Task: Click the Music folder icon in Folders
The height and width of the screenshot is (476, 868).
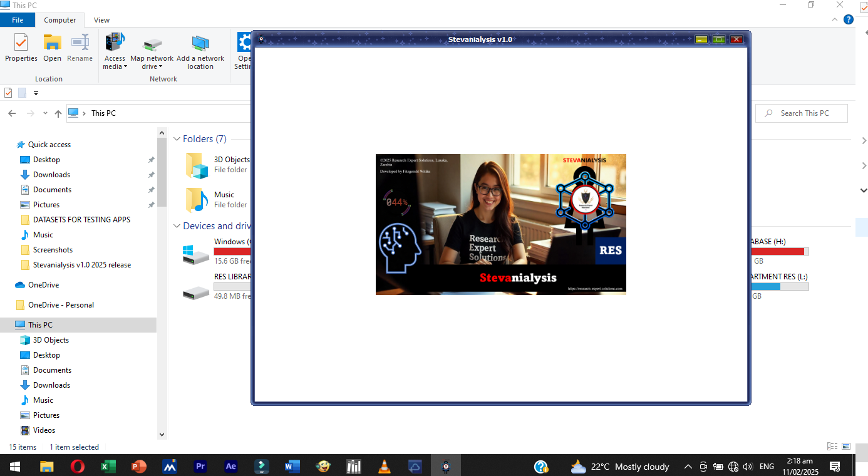Action: tap(197, 200)
